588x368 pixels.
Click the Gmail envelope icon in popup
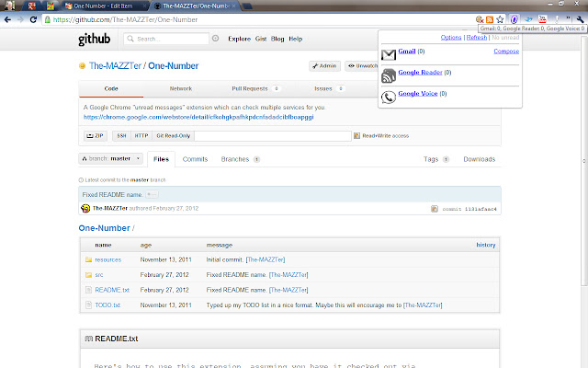coord(389,55)
